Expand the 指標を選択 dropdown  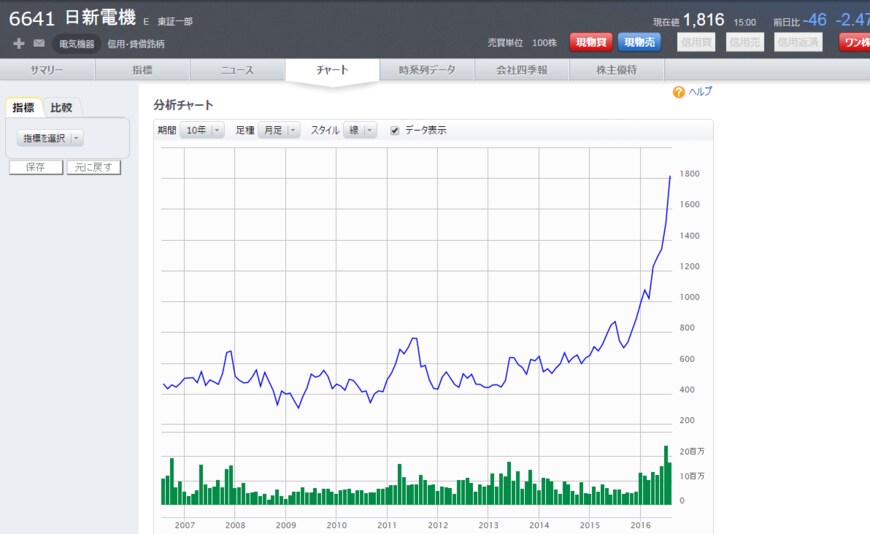[51, 138]
